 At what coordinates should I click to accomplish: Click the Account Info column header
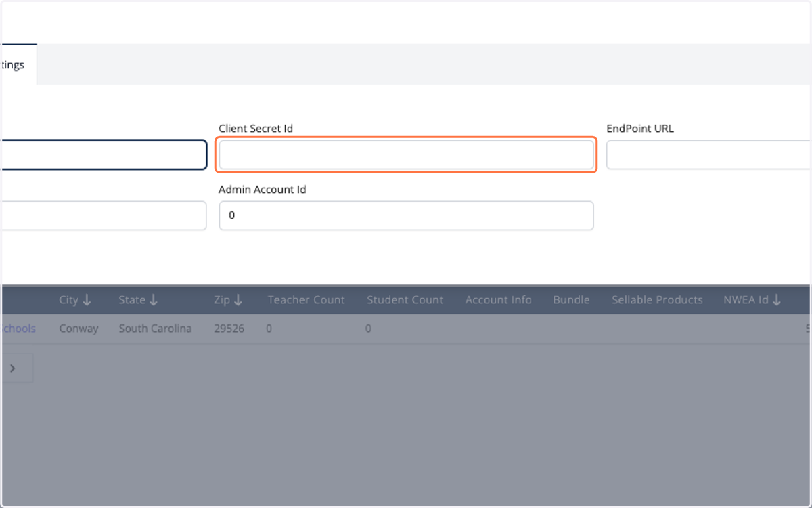click(x=499, y=300)
